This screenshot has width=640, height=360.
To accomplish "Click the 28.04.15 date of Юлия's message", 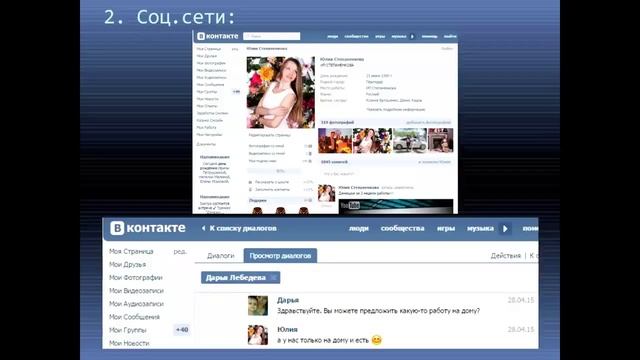I will [x=521, y=329].
